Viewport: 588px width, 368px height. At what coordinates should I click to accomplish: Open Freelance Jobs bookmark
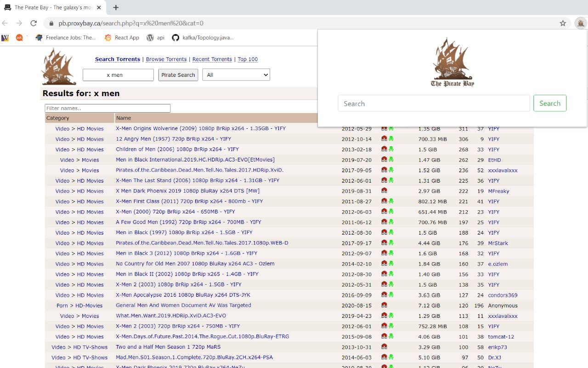[66, 38]
